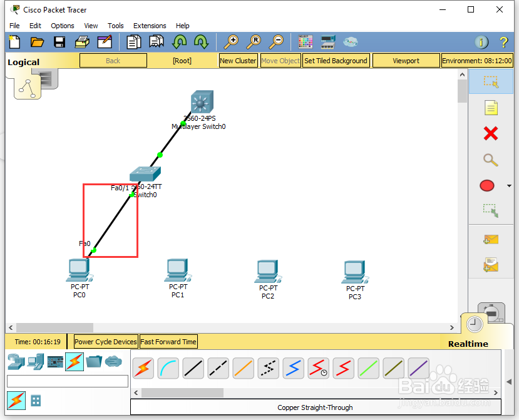Select the red X Delete tool
The height and width of the screenshot is (420, 519).
tap(491, 134)
